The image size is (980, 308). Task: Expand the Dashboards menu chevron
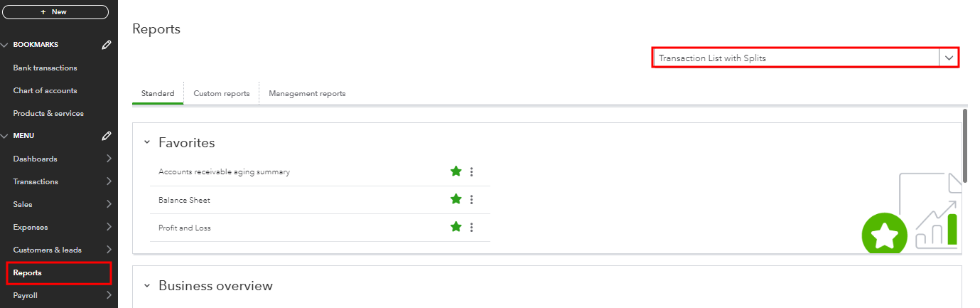click(108, 159)
